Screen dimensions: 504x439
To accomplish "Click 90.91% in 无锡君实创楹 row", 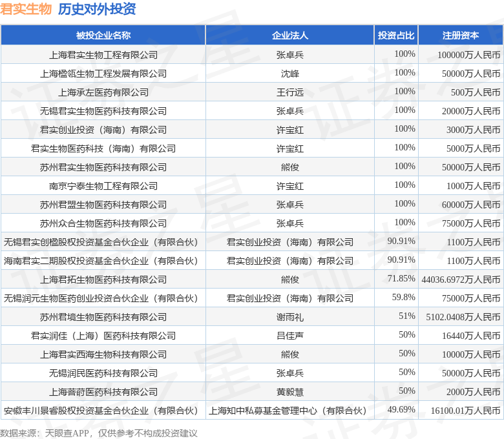I will [401, 241].
